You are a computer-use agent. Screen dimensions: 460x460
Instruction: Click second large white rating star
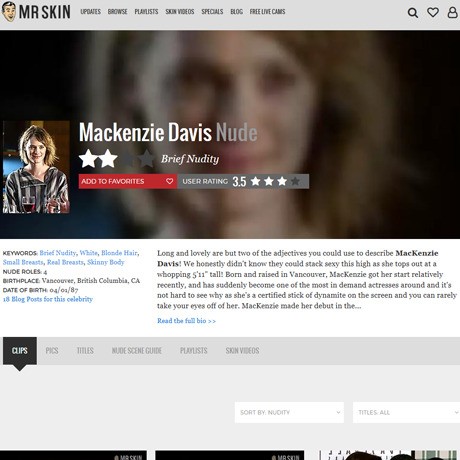(x=108, y=158)
